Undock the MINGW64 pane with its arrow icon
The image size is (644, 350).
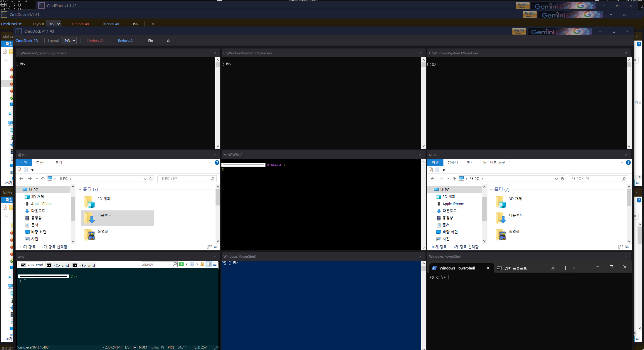(x=420, y=155)
